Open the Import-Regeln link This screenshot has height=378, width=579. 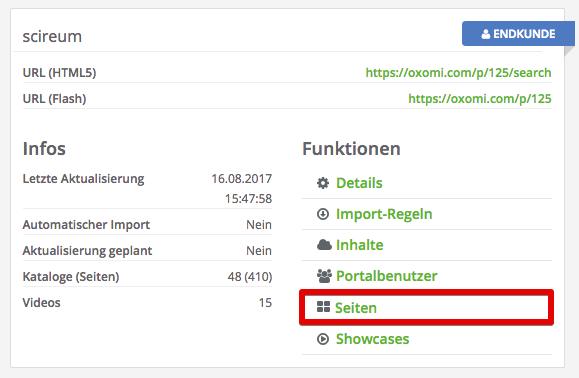point(384,214)
